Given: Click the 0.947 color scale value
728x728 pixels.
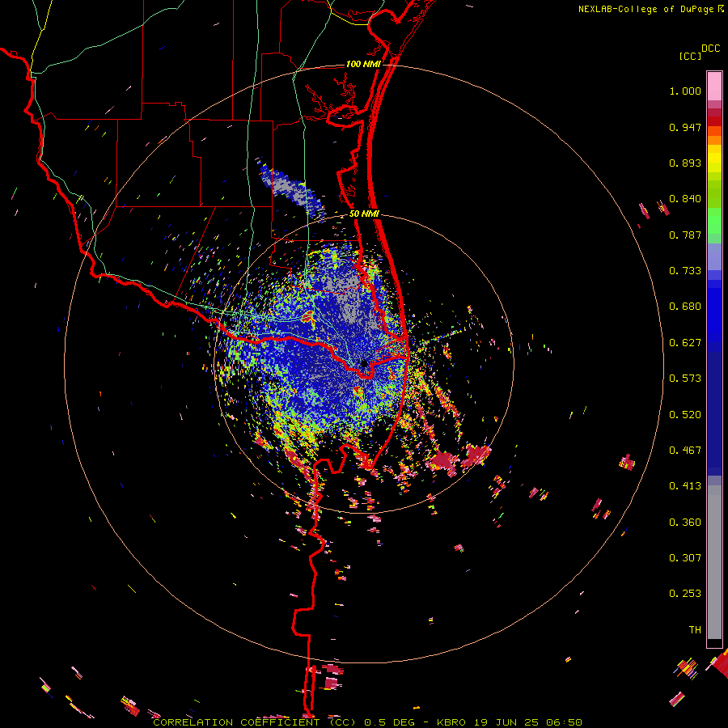Looking at the screenshot, I should (685, 127).
